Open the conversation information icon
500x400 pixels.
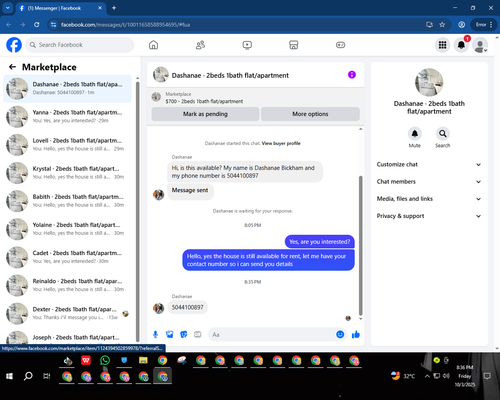point(352,75)
